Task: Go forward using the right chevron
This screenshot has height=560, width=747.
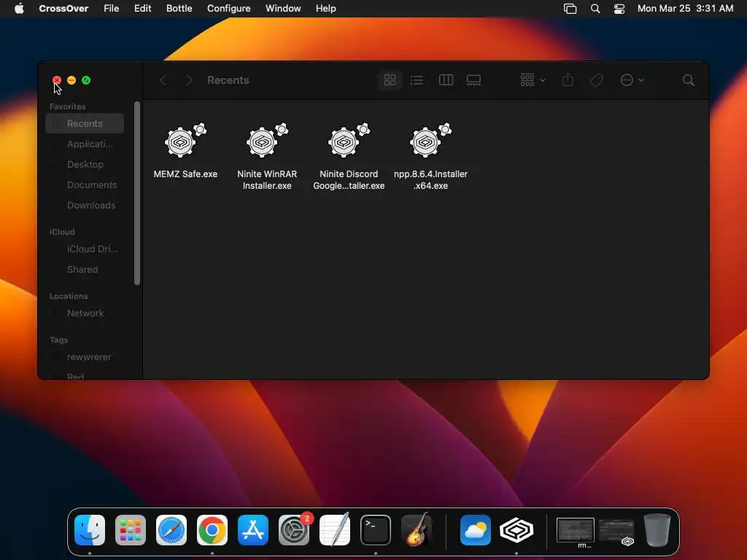Action: 189,80
